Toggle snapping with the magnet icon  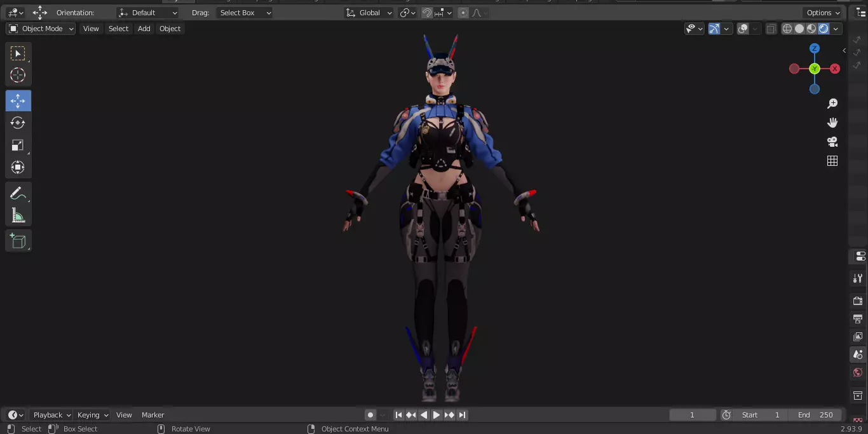coord(428,13)
